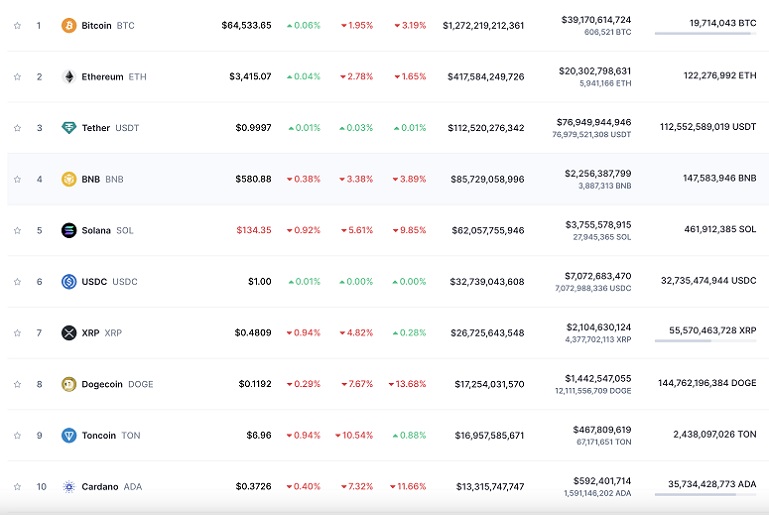Star Bitcoin to add to watchlist
The image size is (769, 515).
tap(17, 25)
